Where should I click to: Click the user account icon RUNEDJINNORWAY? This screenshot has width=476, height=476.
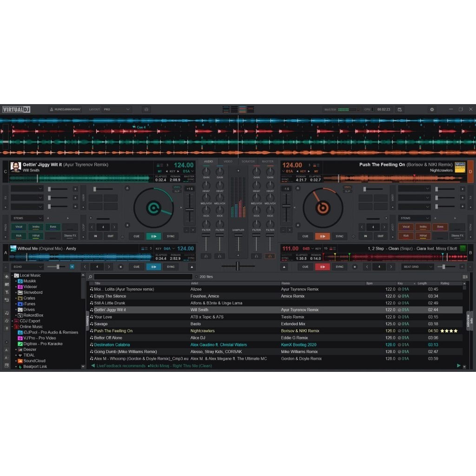65,109
